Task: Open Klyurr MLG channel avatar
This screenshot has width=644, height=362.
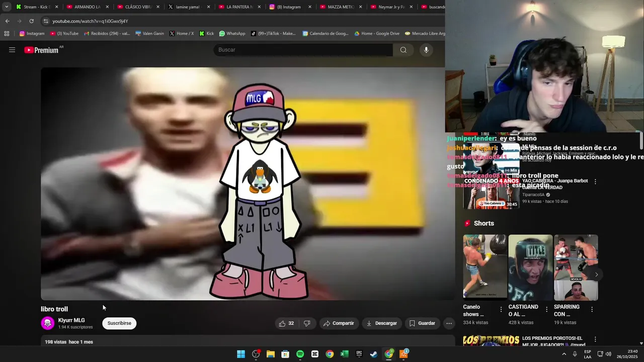Action: (x=48, y=323)
